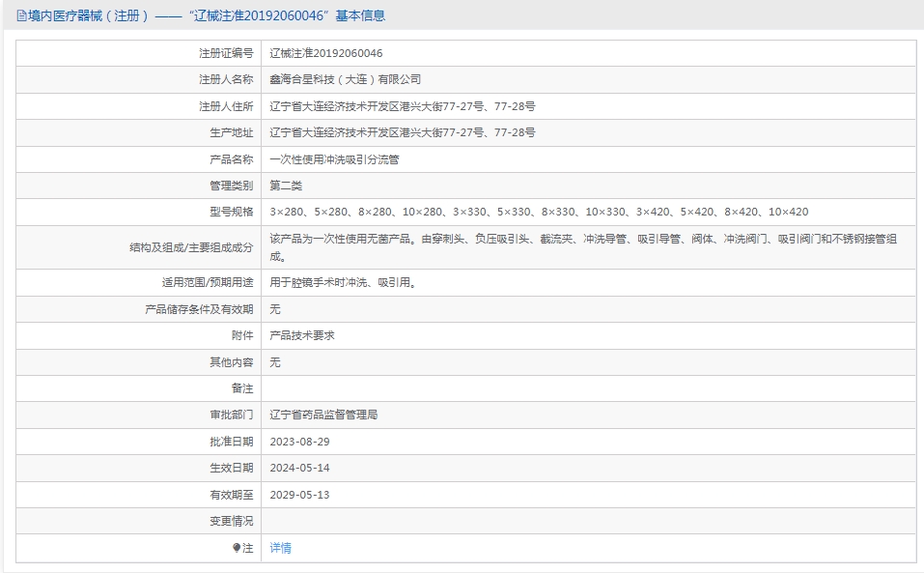This screenshot has height=573, width=924.
Task: Select registrant name 鑫海合星科技（大连）有限公司
Action: click(x=346, y=79)
